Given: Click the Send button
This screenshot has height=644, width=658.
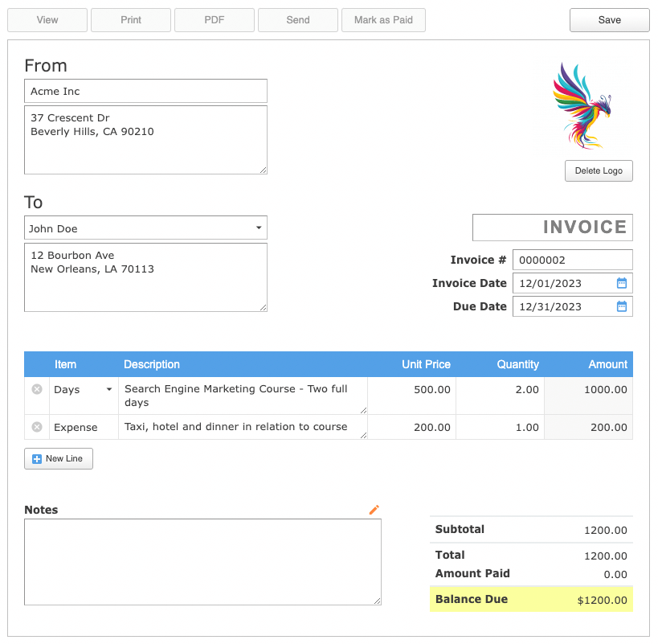Looking at the screenshot, I should (298, 20).
